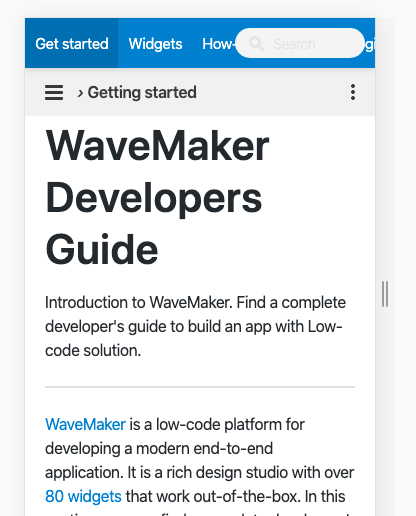Click the Introduction to WaveMaker paragraph
Image resolution: width=416 pixels, height=516 pixels.
[196, 326]
